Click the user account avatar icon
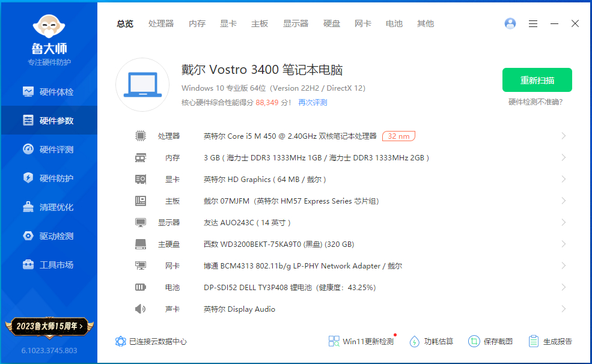The image size is (592, 364). coord(510,23)
